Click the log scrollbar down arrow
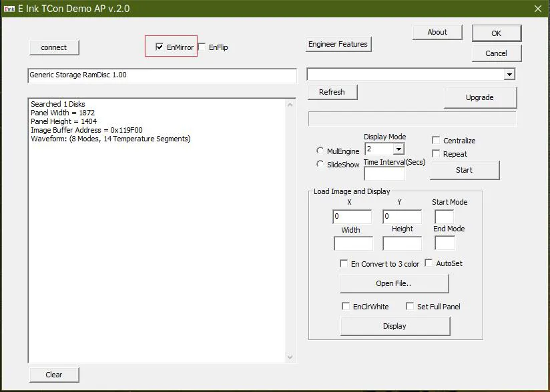The width and height of the screenshot is (550, 392). [x=290, y=357]
